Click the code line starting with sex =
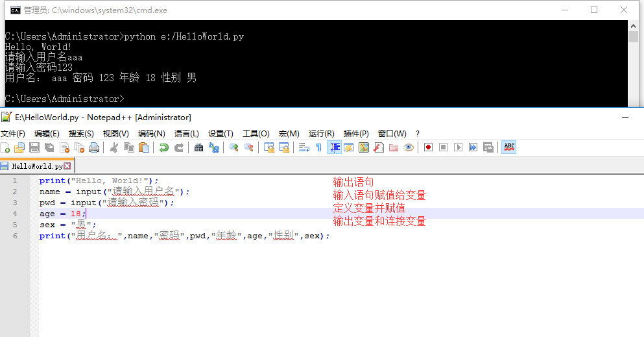Screen dimensions: 644x337 pyautogui.click(x=67, y=225)
